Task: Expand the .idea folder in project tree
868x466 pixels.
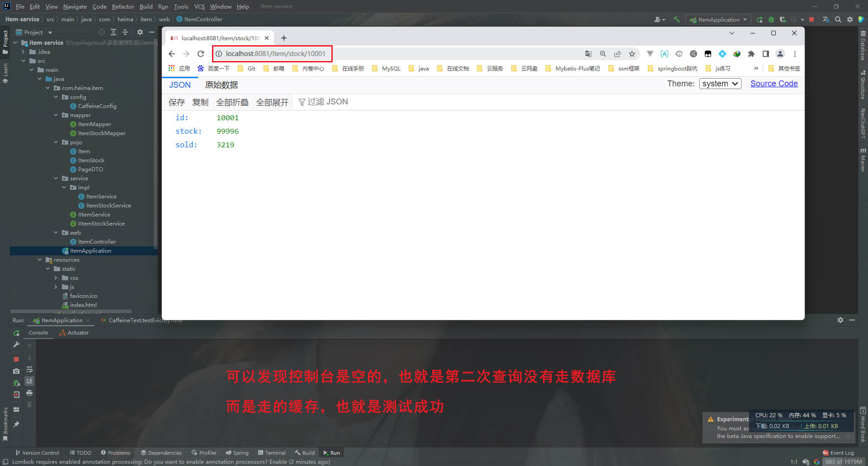Action: click(23, 52)
